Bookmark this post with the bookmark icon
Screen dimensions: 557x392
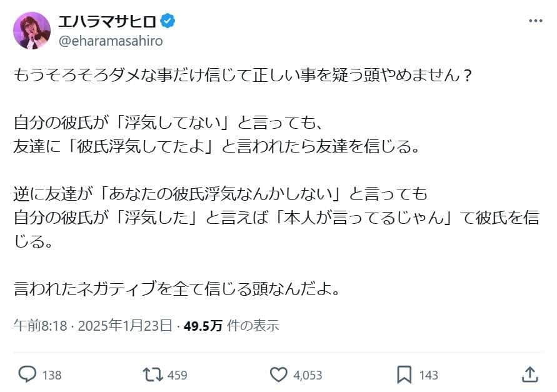click(404, 374)
